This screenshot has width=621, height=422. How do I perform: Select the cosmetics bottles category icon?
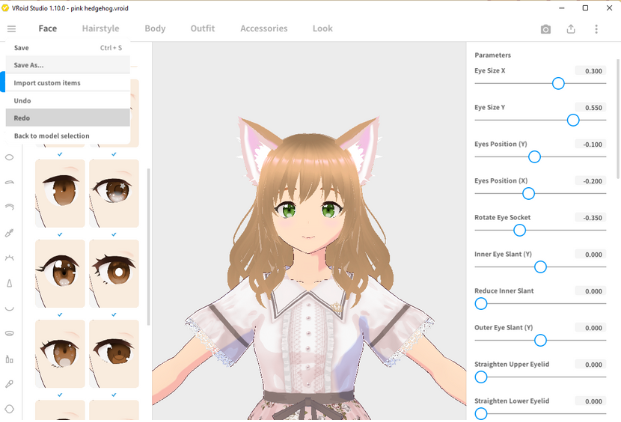(10, 359)
